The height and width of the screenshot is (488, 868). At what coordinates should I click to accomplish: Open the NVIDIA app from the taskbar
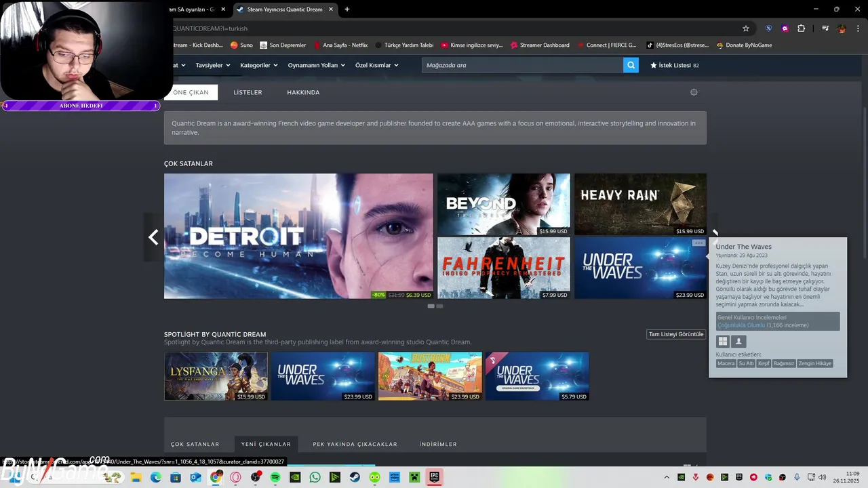[x=295, y=477]
